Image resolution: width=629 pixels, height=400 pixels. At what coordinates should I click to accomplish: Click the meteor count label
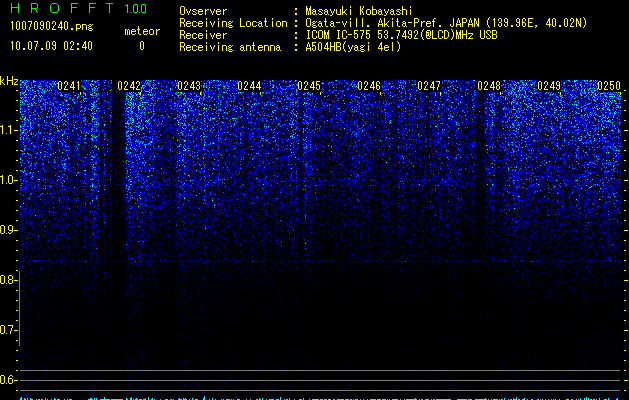(x=142, y=31)
